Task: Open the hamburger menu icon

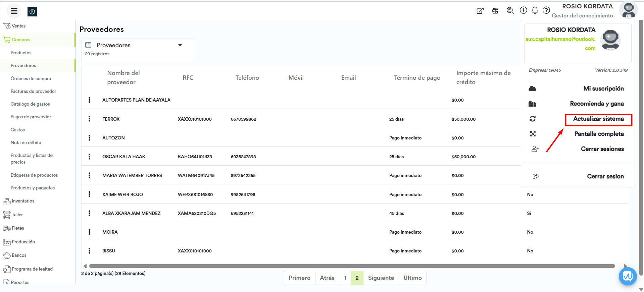Action: pyautogui.click(x=14, y=11)
